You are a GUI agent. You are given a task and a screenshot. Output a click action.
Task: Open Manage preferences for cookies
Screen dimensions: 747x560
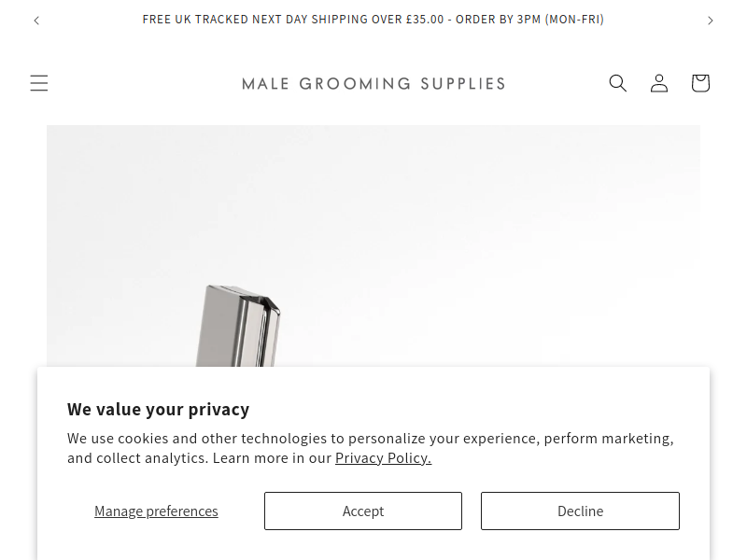[x=156, y=511]
